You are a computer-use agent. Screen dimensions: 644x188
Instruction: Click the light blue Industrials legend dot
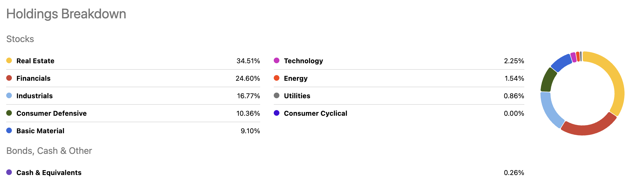9,95
